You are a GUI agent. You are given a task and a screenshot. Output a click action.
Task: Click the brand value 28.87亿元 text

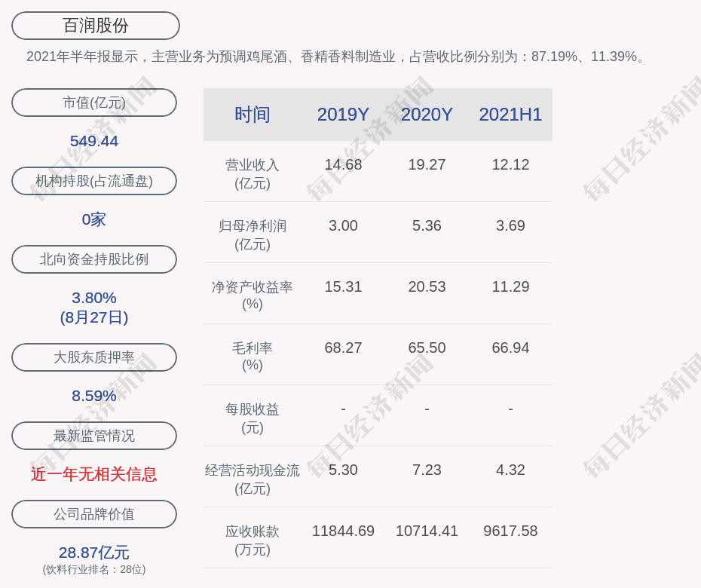[94, 553]
